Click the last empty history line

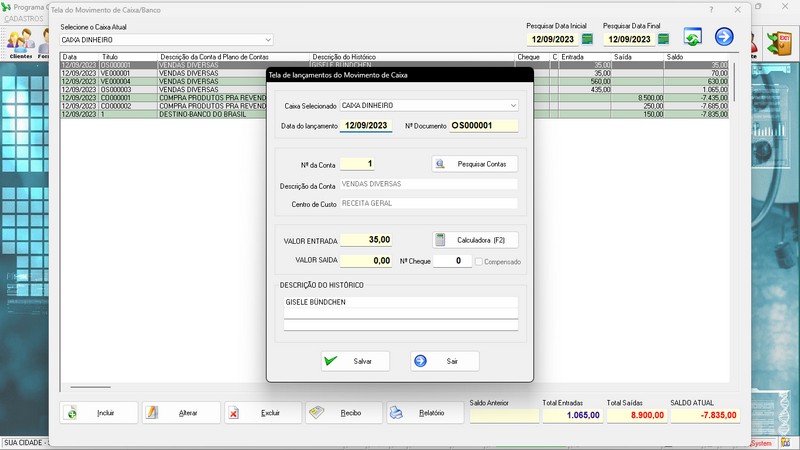[x=401, y=326]
